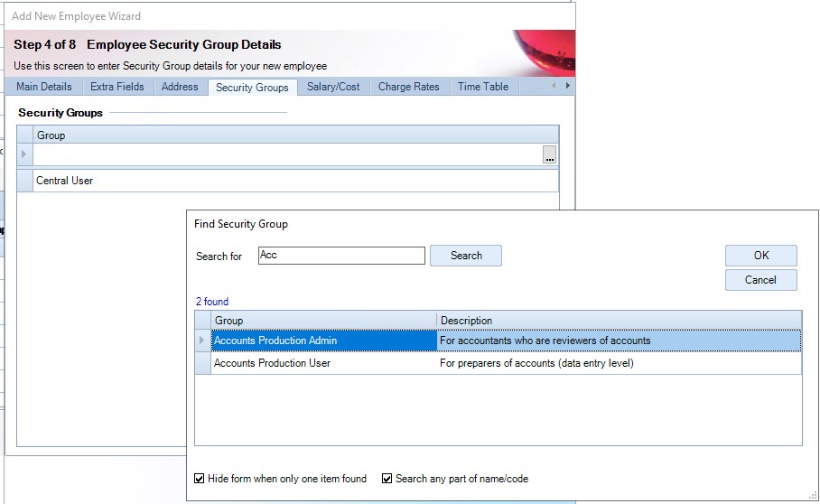The image size is (820, 504).
Task: Click Description column header in results
Action: point(620,321)
